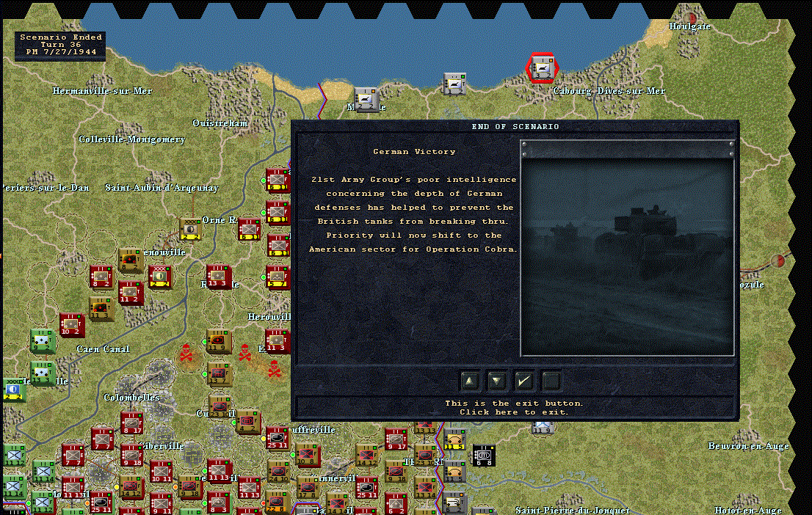Select the red unit marked 9 17
The height and width of the screenshot is (515, 812).
[x=396, y=439]
